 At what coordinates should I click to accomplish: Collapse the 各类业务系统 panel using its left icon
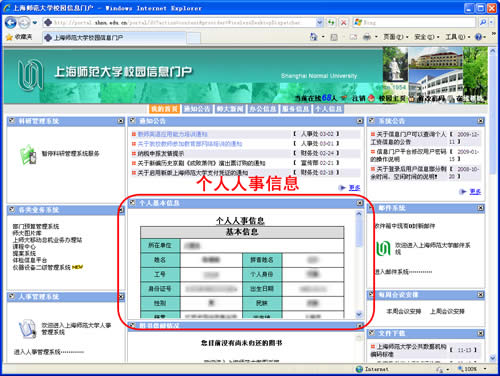pos(12,210)
